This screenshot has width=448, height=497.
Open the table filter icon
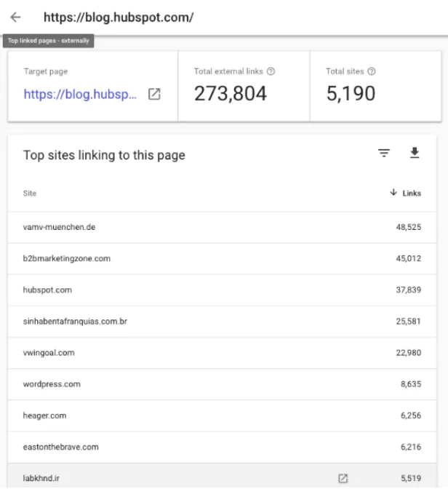coord(384,153)
